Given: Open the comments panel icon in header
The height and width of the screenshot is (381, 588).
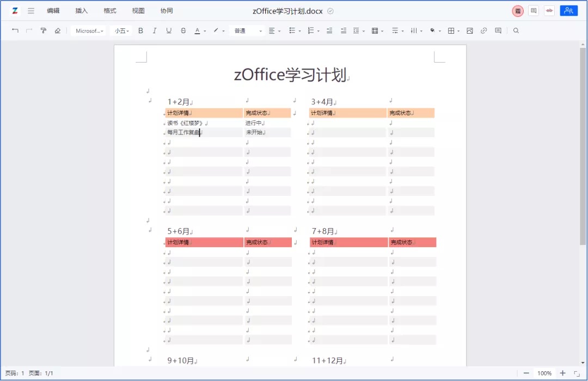Looking at the screenshot, I should pos(533,11).
